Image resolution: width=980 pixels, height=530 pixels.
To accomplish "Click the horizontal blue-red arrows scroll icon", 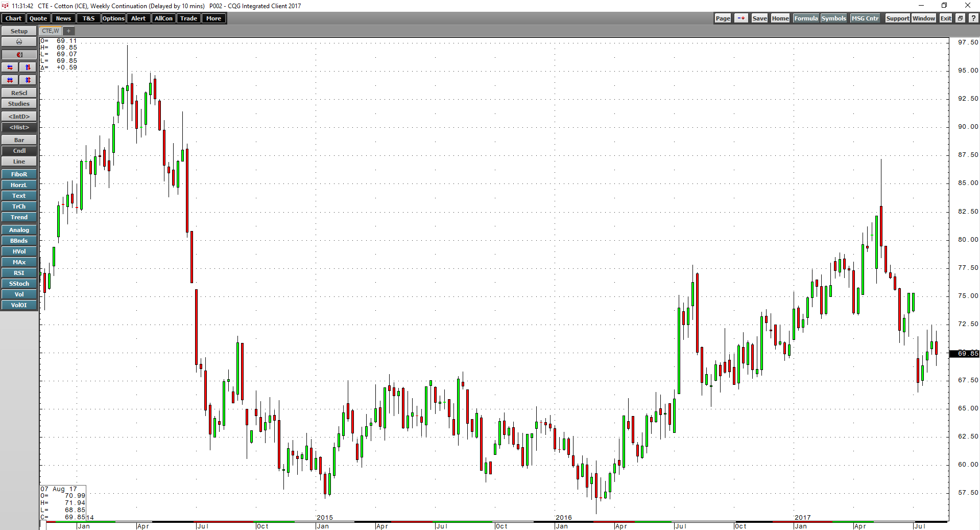I will [x=10, y=67].
